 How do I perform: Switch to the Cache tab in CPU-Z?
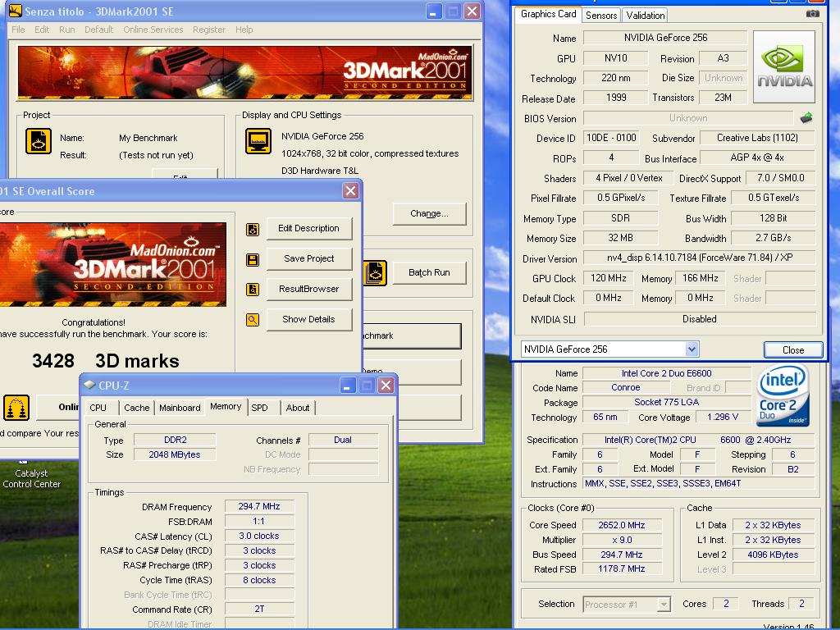click(x=137, y=408)
